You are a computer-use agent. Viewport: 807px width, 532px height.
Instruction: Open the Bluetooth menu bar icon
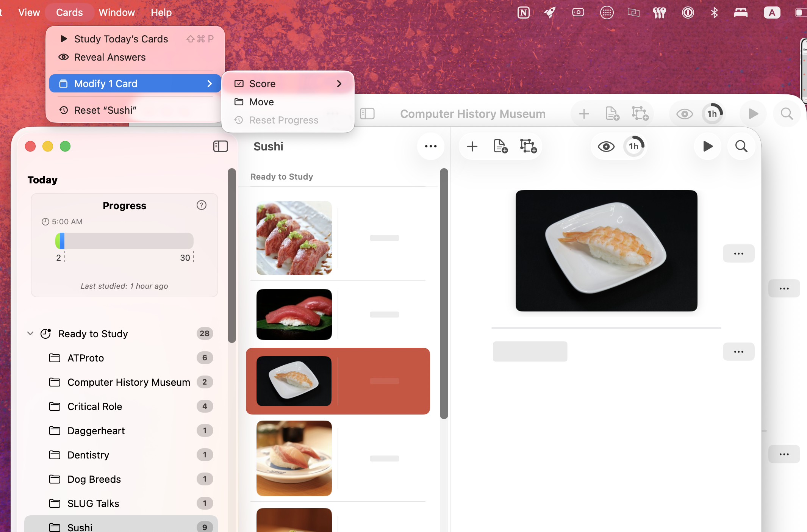coord(714,13)
